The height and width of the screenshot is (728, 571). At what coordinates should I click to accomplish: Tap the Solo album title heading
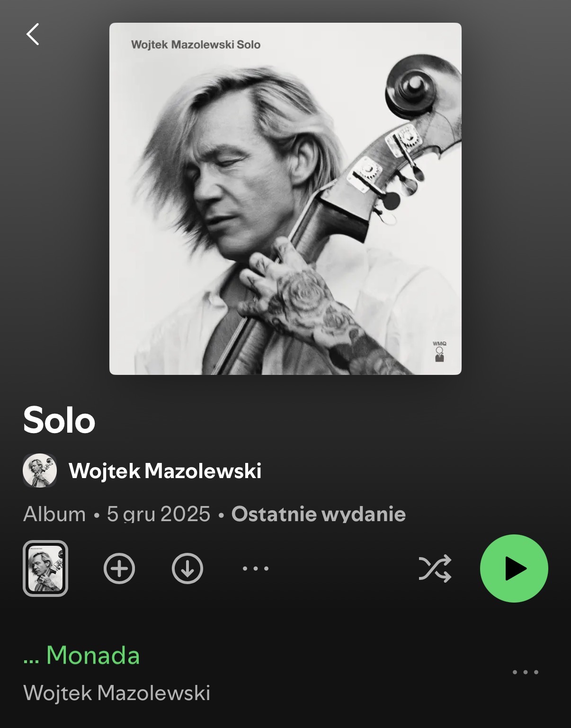click(x=59, y=420)
